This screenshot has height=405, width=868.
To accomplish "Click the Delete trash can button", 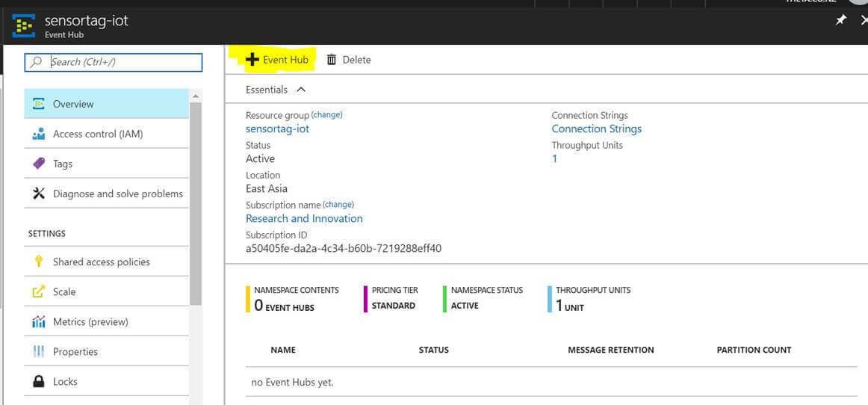I will click(x=349, y=60).
